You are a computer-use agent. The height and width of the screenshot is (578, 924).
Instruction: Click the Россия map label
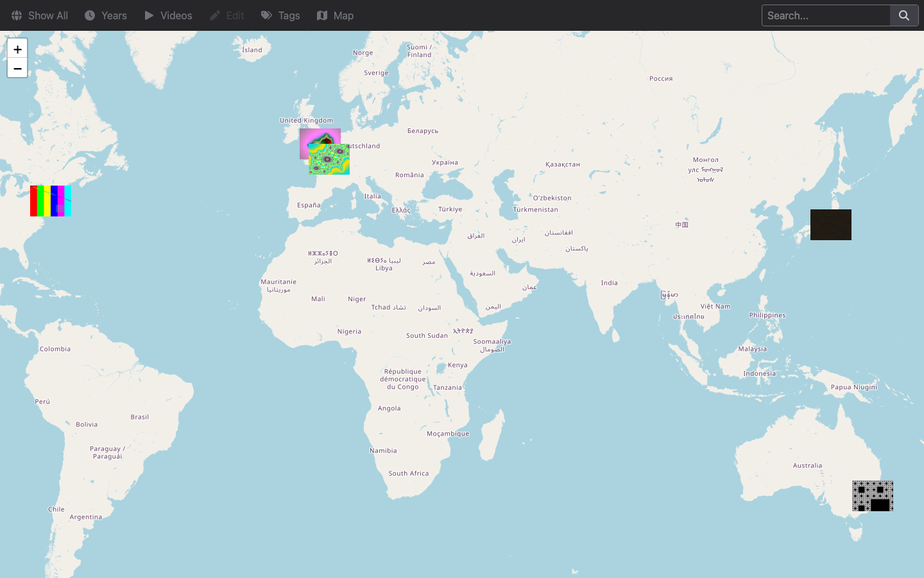(661, 78)
